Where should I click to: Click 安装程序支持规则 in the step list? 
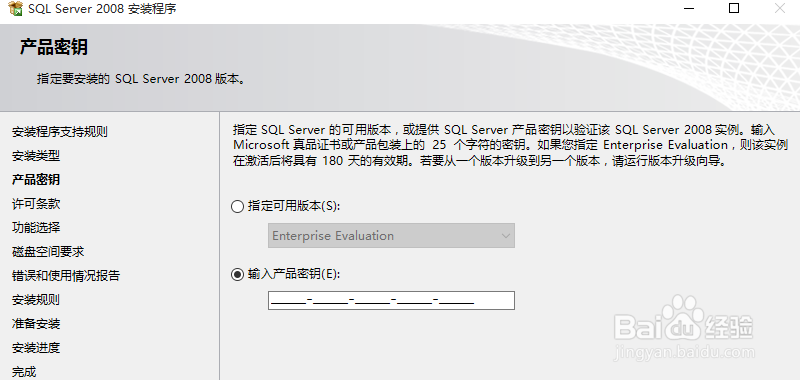[60, 132]
